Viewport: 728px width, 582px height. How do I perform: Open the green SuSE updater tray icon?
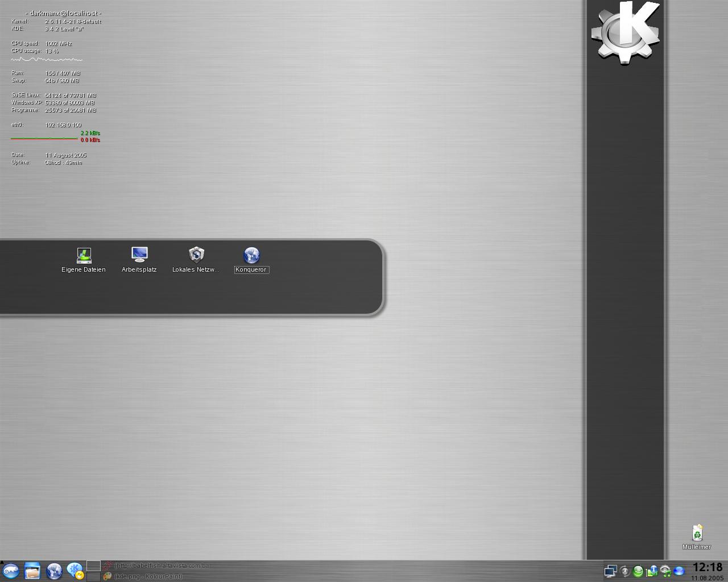(x=638, y=571)
